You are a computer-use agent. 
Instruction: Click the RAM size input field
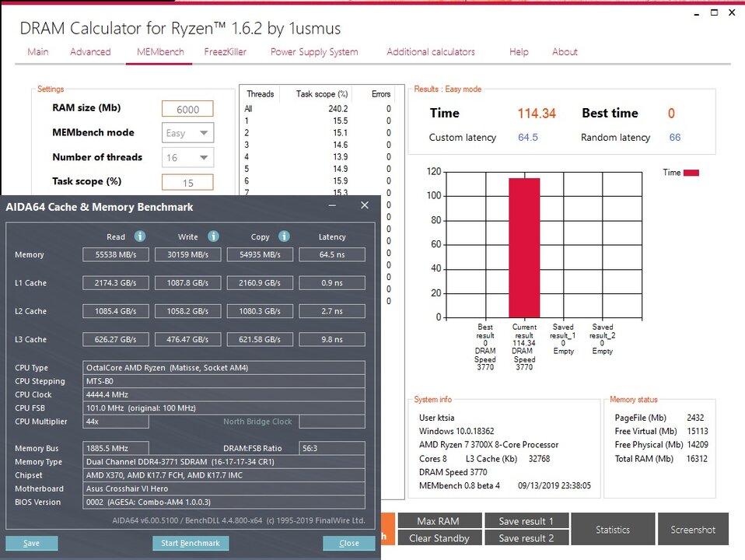click(x=187, y=109)
